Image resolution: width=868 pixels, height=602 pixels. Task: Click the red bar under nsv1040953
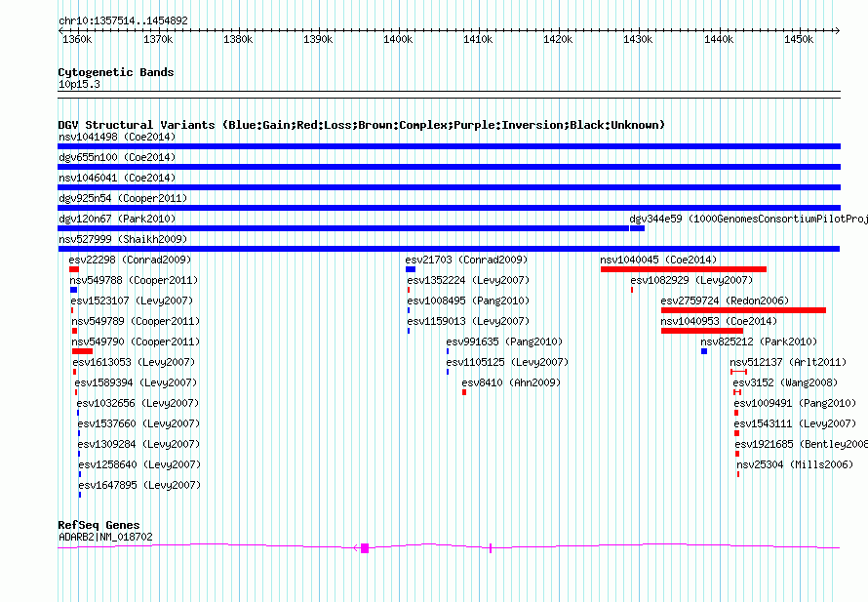point(702,331)
